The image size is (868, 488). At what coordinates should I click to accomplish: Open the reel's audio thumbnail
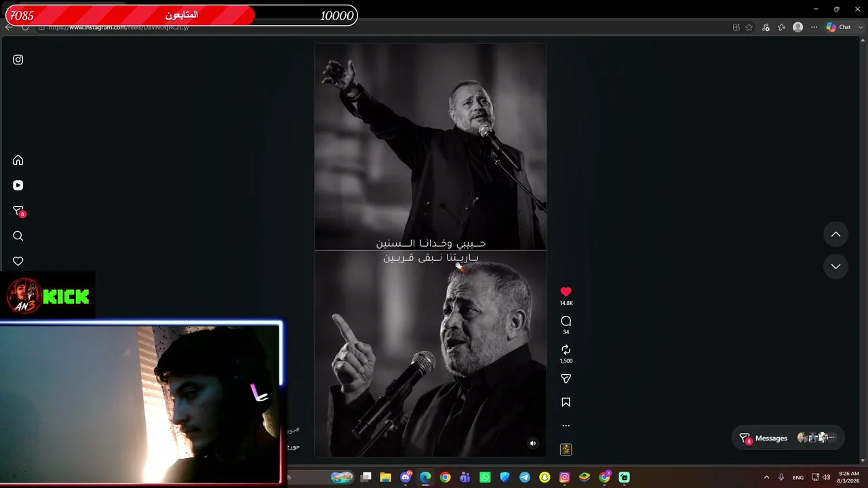[x=566, y=449]
